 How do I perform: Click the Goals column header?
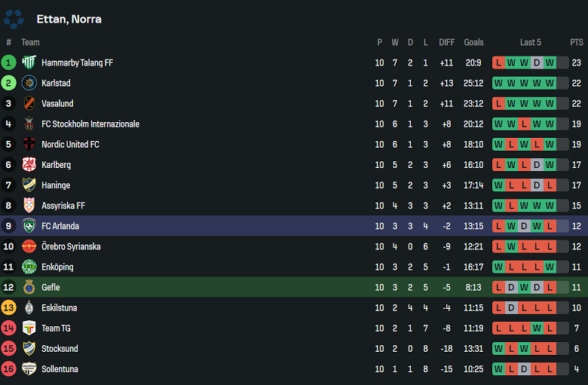click(474, 42)
